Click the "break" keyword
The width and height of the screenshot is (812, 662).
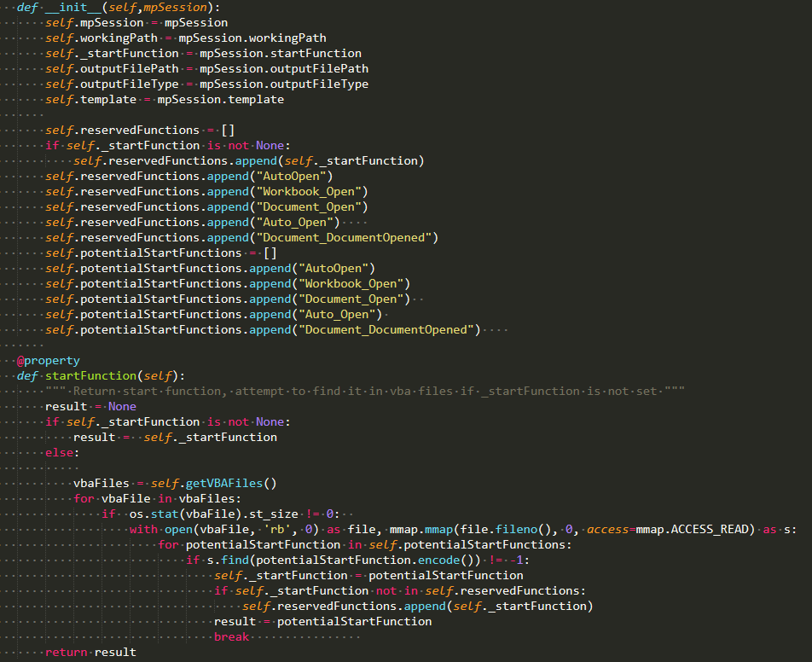[231, 636]
